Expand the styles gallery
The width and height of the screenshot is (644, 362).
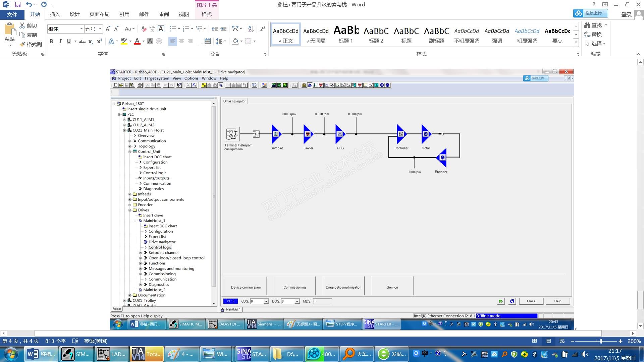pos(576,43)
